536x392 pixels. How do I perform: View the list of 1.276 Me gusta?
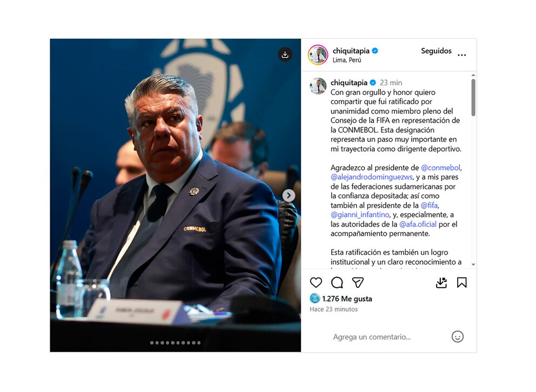coord(347,299)
